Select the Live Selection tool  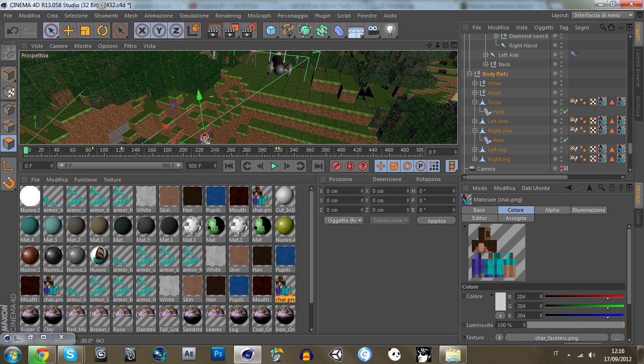coord(51,31)
